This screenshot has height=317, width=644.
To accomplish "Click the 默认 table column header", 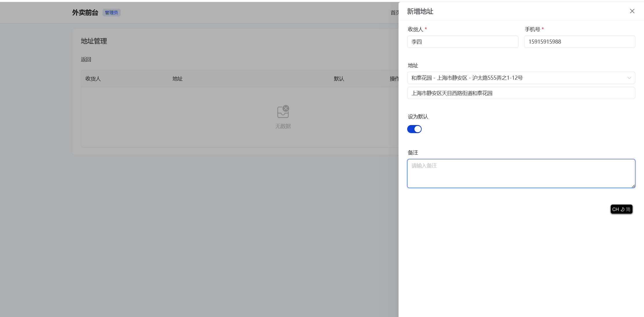I will click(339, 79).
